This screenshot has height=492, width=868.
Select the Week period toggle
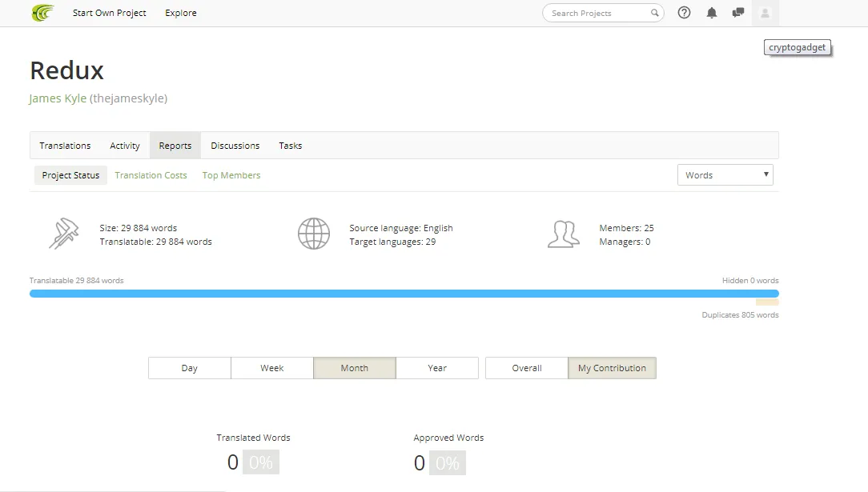pos(271,368)
